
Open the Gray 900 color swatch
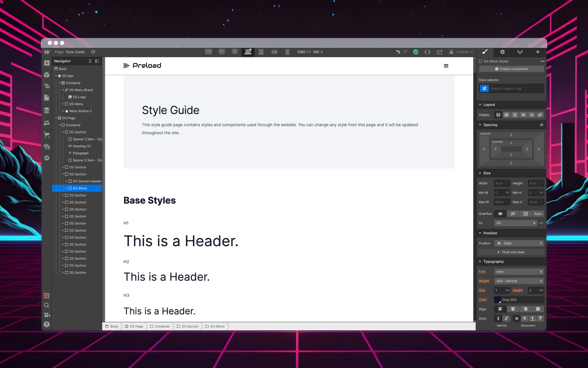pyautogui.click(x=498, y=300)
